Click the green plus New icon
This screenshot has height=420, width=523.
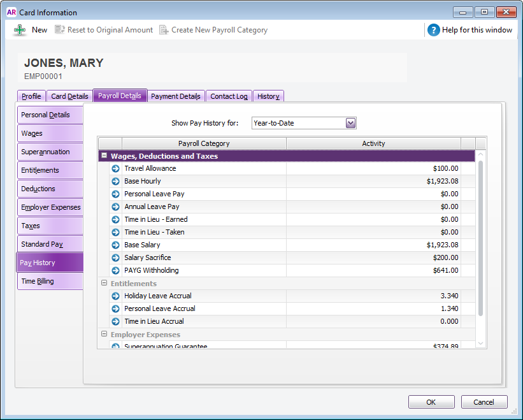pyautogui.click(x=20, y=30)
